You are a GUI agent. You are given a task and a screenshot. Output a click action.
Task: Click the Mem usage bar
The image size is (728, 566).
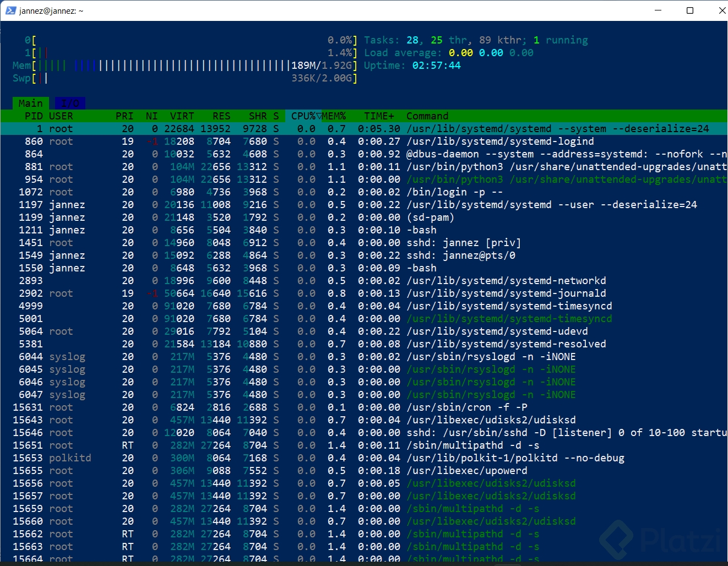pos(185,66)
